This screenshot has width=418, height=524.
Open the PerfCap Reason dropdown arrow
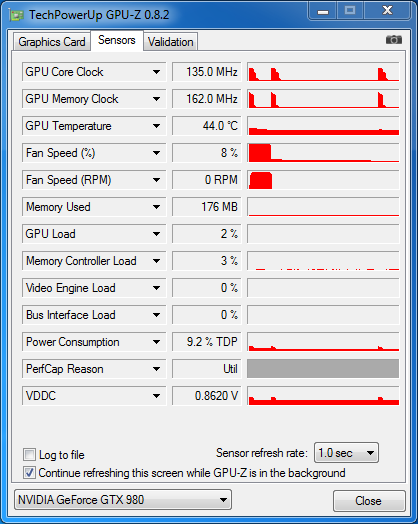(x=156, y=369)
